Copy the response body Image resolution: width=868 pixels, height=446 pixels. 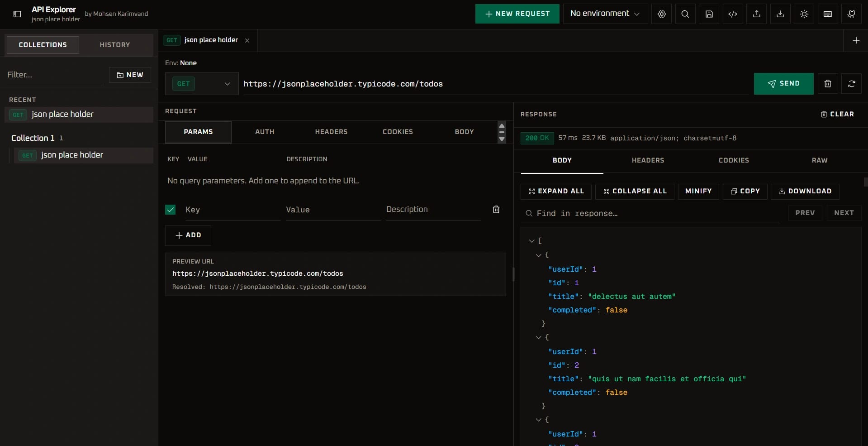tap(745, 192)
